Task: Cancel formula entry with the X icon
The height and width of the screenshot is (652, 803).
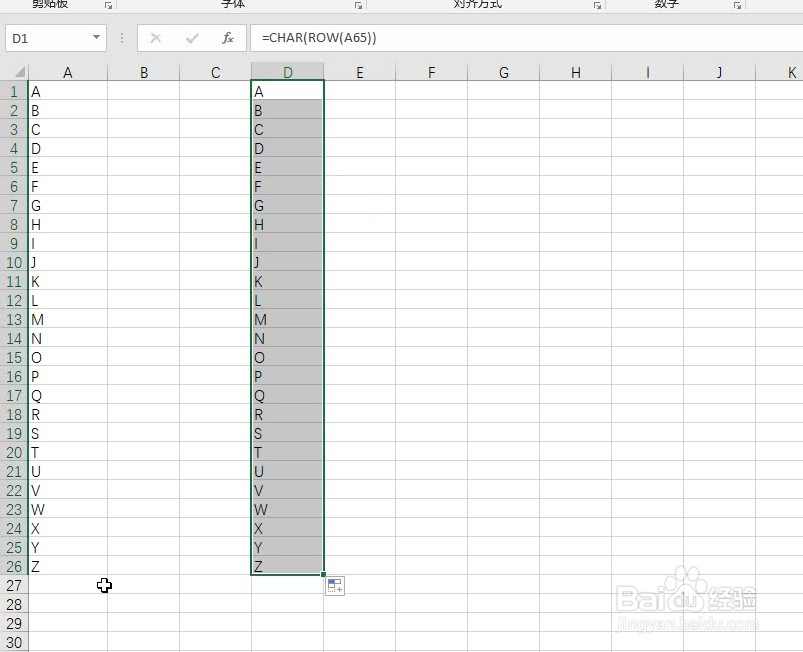Action: pos(156,38)
